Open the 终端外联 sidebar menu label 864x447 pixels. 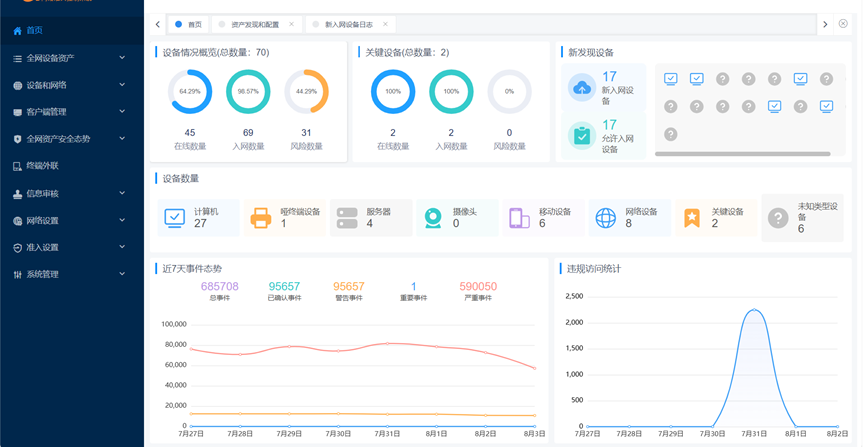tap(42, 166)
